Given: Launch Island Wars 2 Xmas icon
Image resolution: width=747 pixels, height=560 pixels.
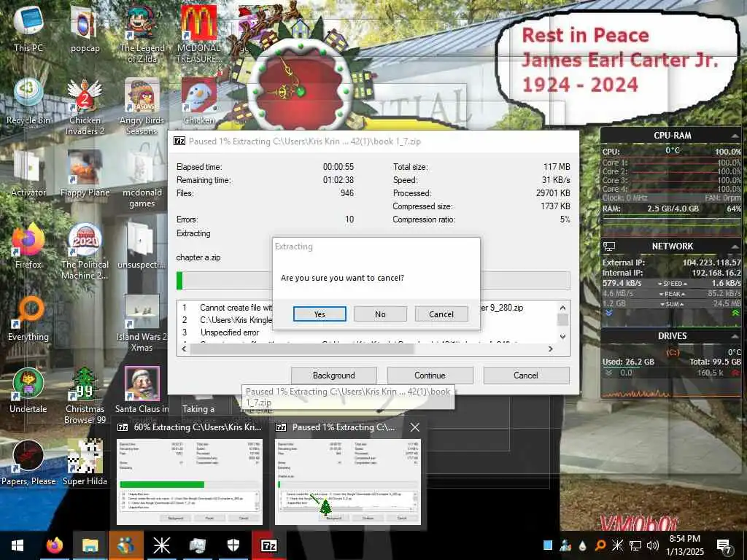Looking at the screenshot, I should (x=142, y=324).
